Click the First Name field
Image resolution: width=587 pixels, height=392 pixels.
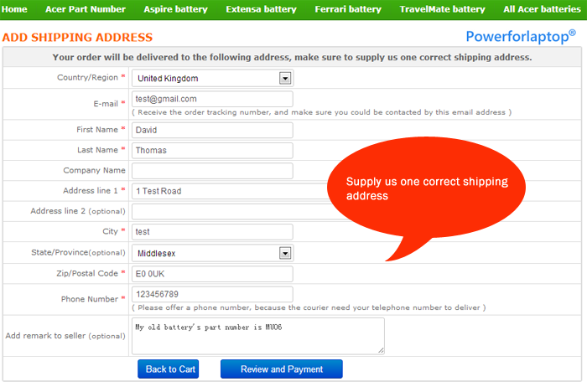point(211,130)
